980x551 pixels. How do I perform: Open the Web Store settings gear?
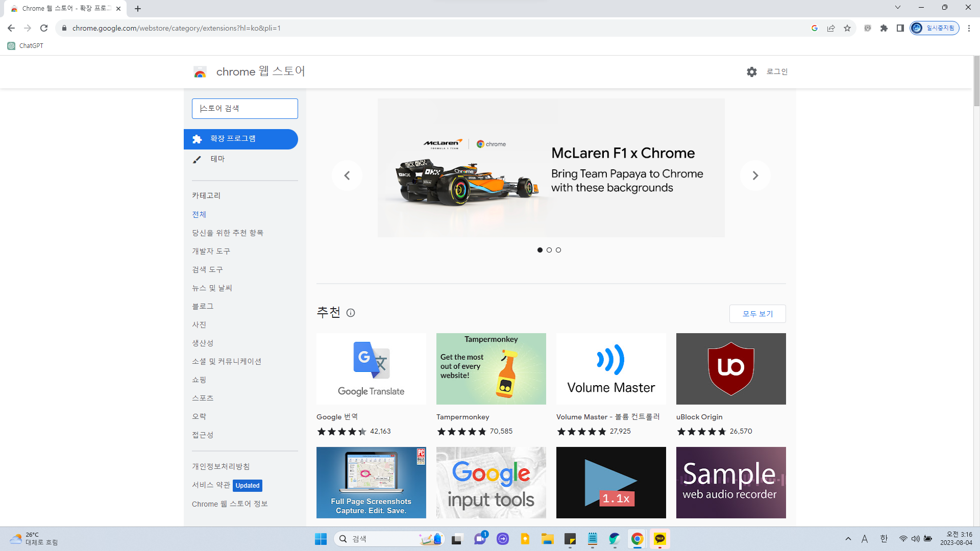click(751, 72)
